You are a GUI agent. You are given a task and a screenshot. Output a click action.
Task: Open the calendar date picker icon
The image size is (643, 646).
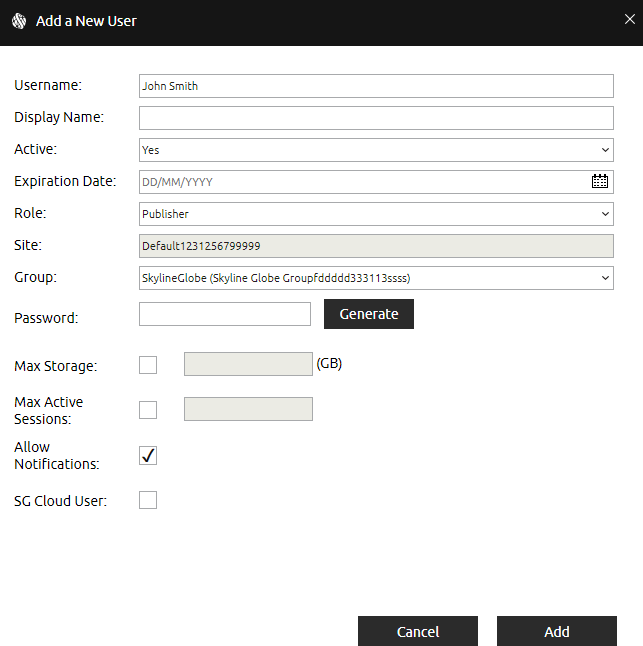599,182
